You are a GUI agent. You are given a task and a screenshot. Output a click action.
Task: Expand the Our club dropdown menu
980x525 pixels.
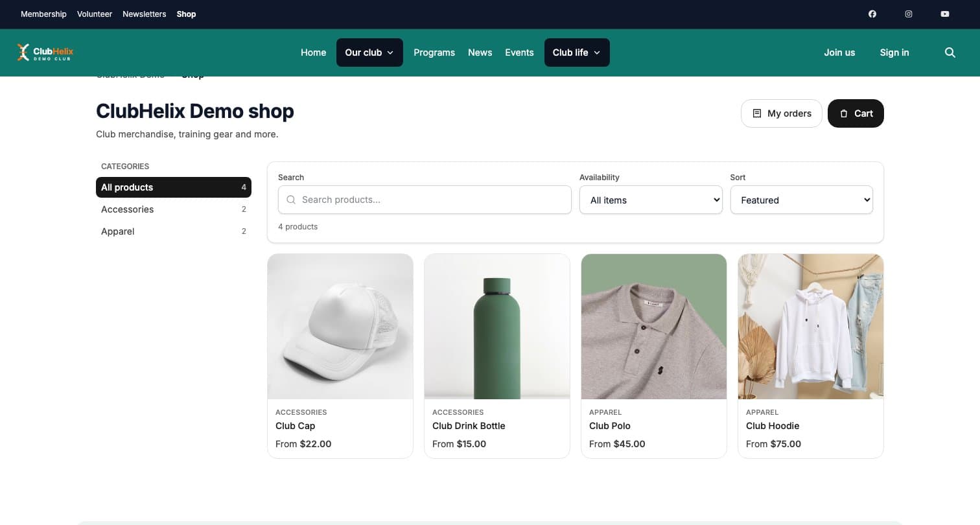pos(369,52)
